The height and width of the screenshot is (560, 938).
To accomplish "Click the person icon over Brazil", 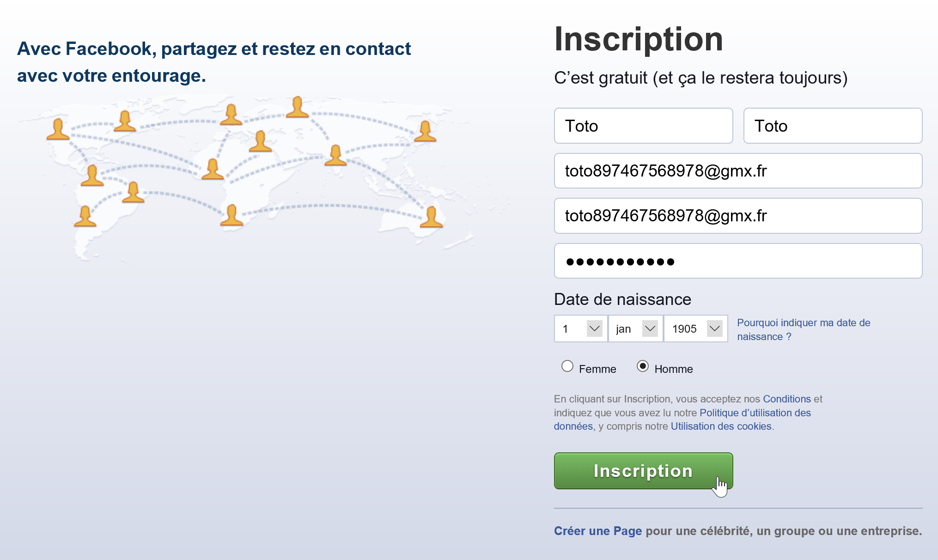I will [x=133, y=192].
